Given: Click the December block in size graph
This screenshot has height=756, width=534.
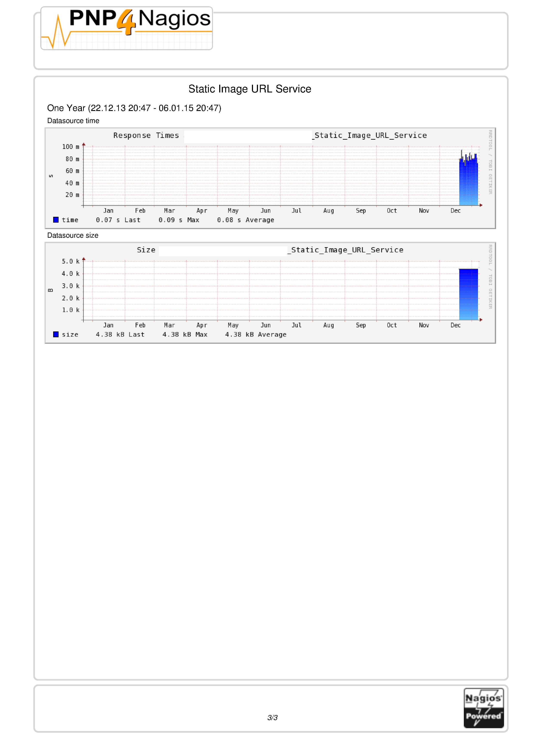Looking at the screenshot, I should (x=468, y=294).
